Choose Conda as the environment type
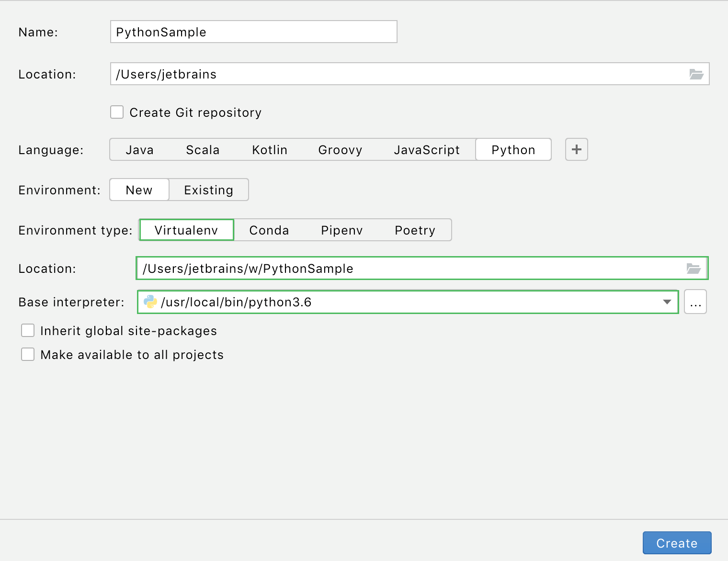Viewport: 728px width, 561px height. pos(269,230)
